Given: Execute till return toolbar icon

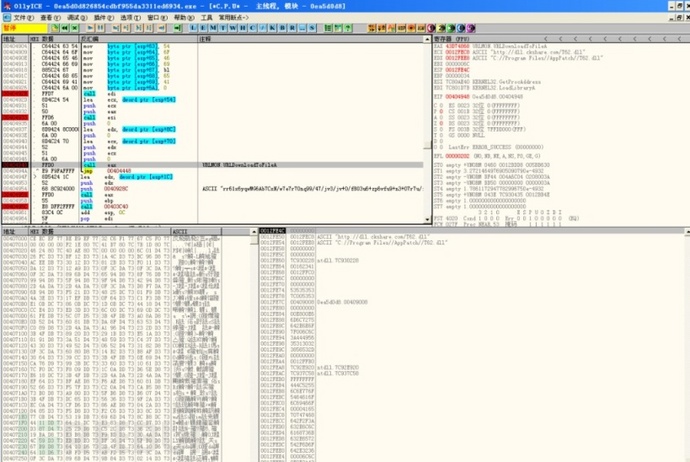Looking at the screenshot, I should [161, 28].
